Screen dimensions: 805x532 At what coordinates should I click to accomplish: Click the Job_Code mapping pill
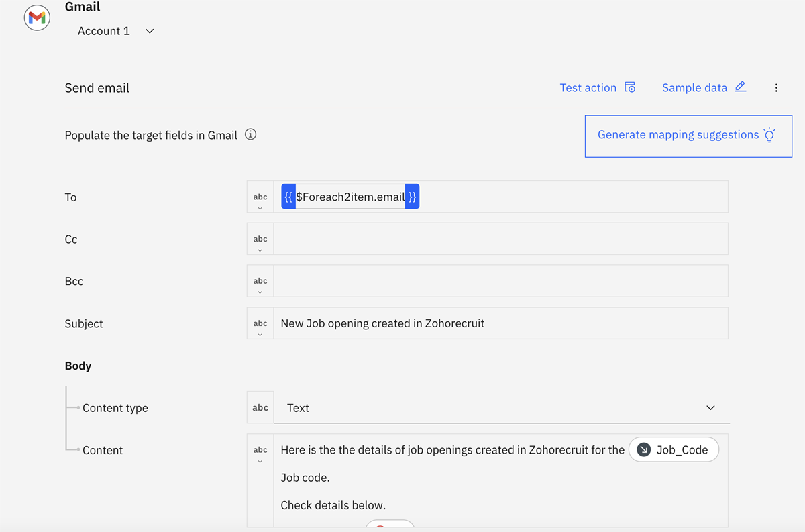coord(674,450)
